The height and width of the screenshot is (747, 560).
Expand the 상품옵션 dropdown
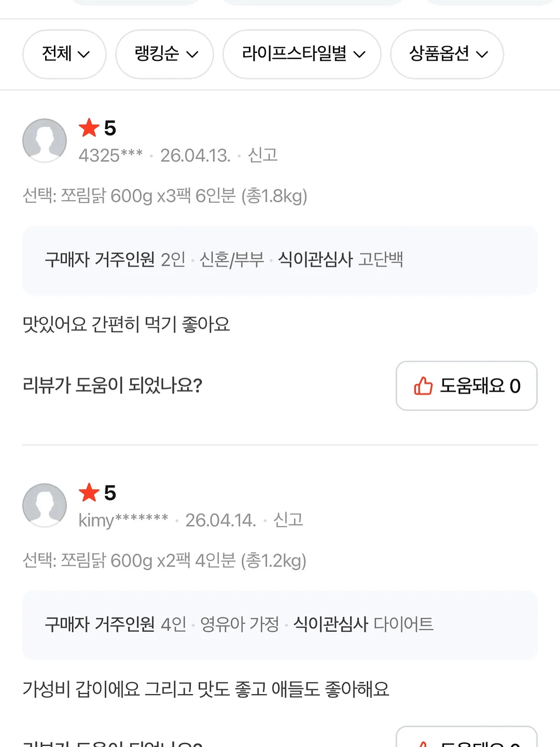coord(447,54)
